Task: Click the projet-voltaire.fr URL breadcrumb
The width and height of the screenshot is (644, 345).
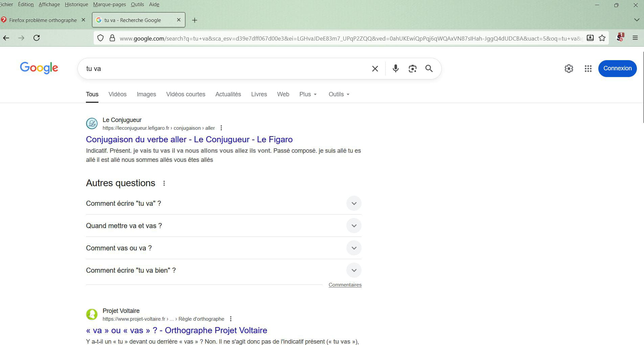Action: (x=163, y=319)
